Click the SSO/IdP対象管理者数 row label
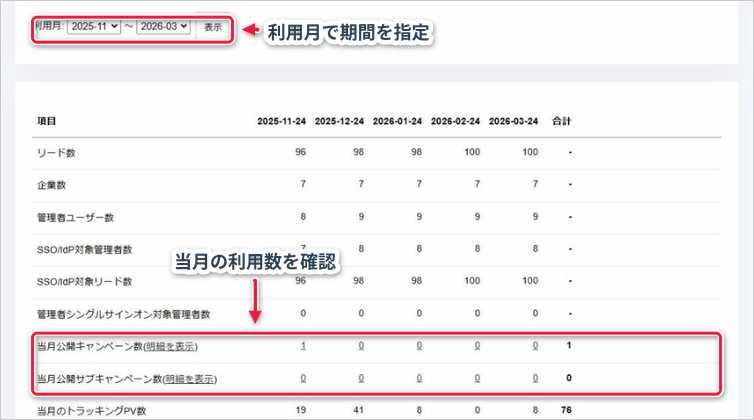This screenshot has height=420, width=754. tap(85, 250)
